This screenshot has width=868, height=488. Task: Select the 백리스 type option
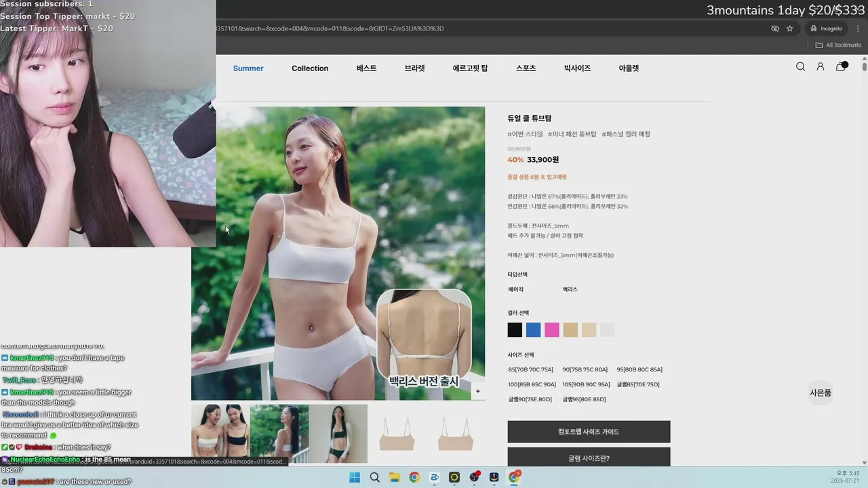tap(570, 289)
